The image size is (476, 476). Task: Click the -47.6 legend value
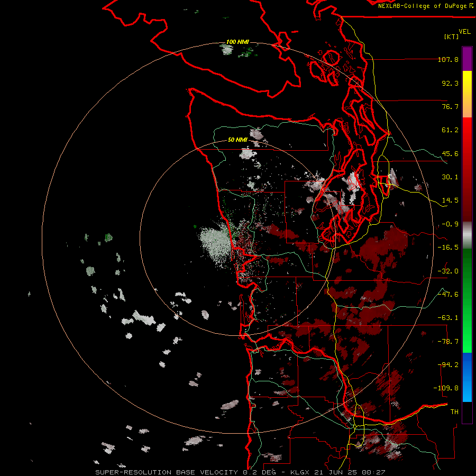(x=448, y=295)
